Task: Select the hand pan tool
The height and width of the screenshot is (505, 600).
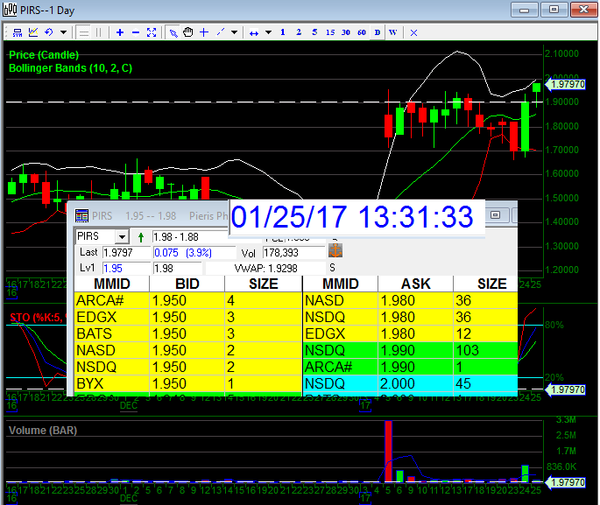Action: click(x=188, y=32)
